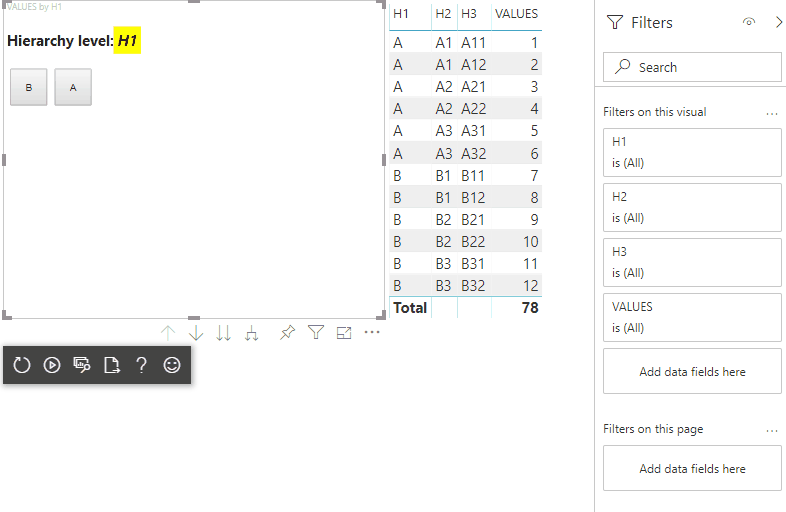The width and height of the screenshot is (786, 512).
Task: Click the question mark help icon
Action: point(142,366)
